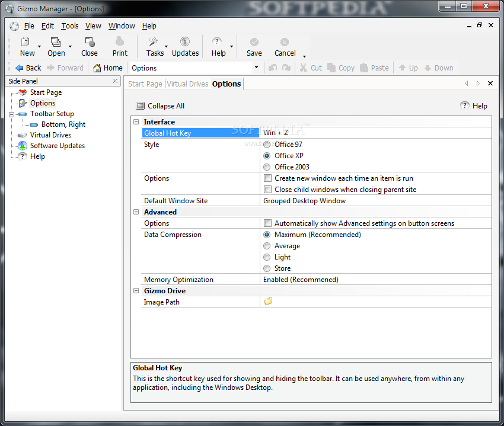Select Toolbar Setup tree item

(x=52, y=114)
